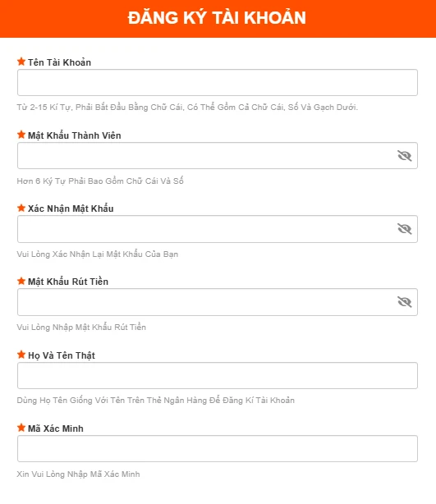Click the star icon beside Mật Khẩu Thành Viên

(x=21, y=135)
